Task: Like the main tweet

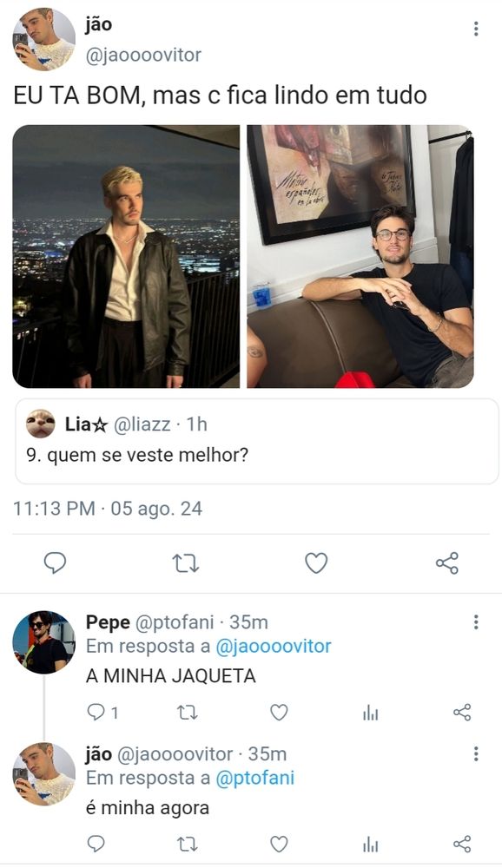Action: click(316, 562)
